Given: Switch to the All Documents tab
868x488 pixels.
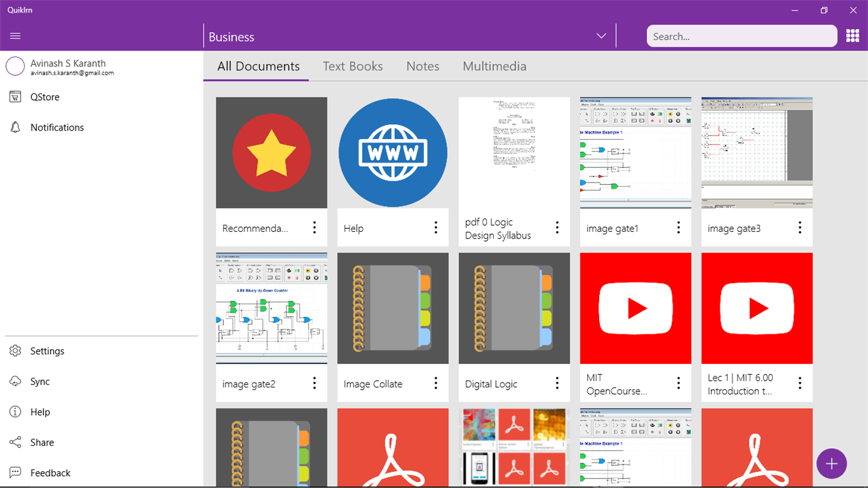Looking at the screenshot, I should [x=259, y=66].
